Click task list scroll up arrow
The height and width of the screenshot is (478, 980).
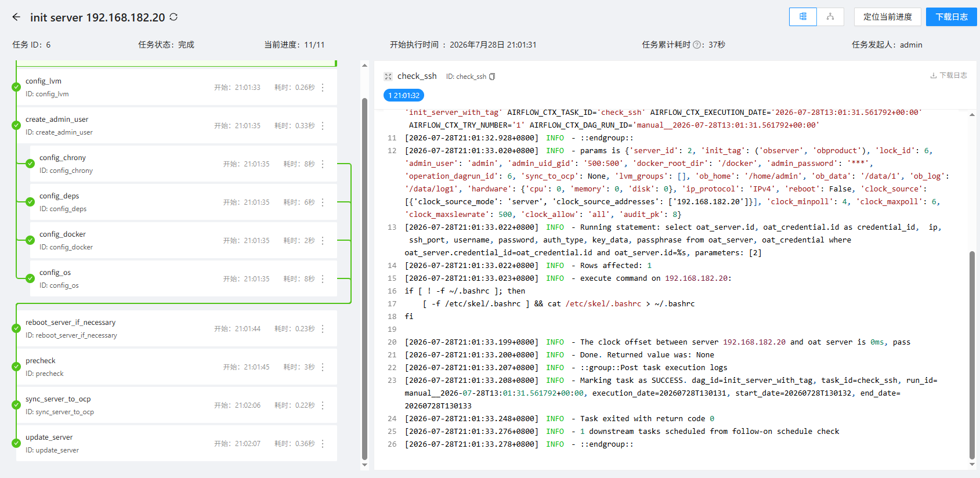coord(364,65)
